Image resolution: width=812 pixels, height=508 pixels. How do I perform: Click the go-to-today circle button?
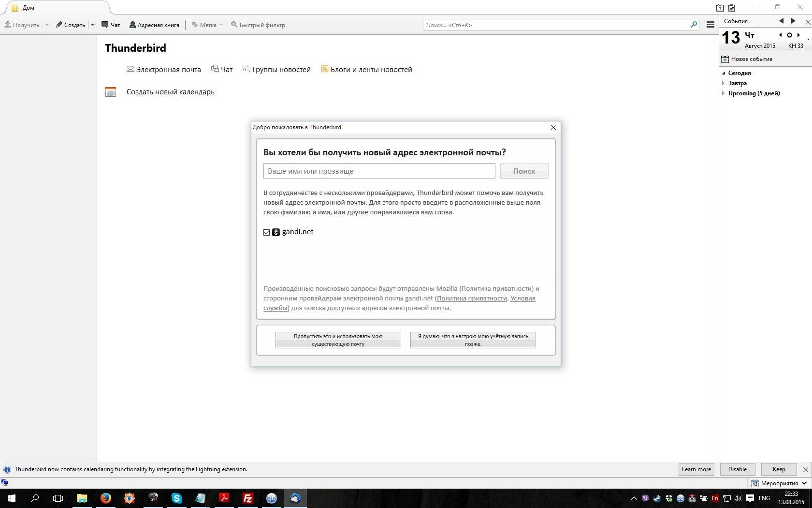click(789, 35)
